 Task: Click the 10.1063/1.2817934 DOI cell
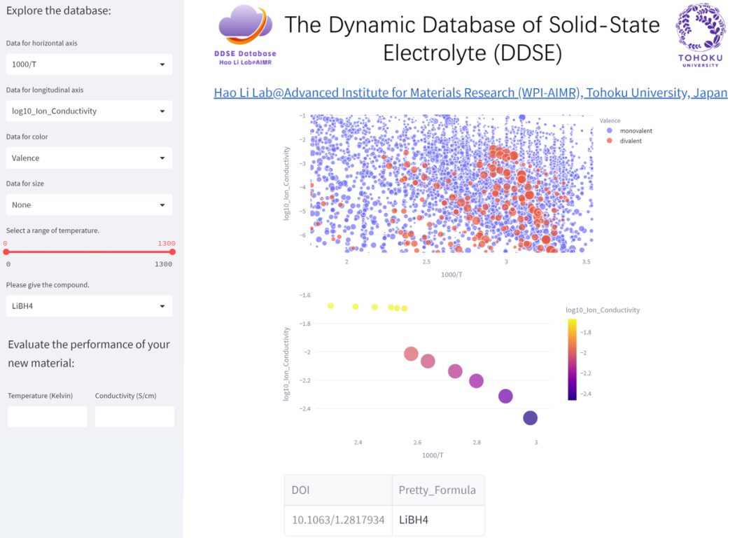point(338,520)
